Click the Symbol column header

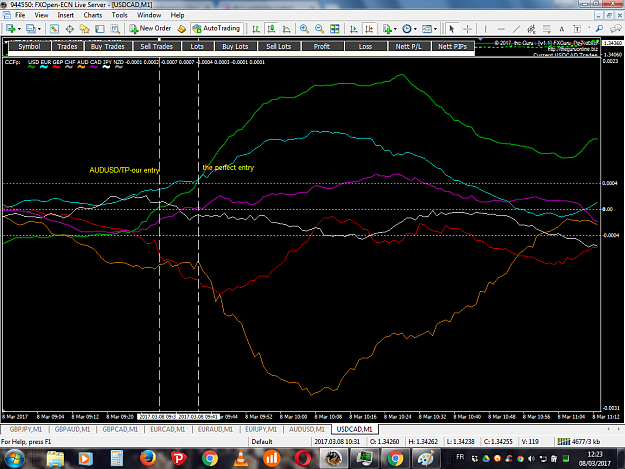[29, 47]
